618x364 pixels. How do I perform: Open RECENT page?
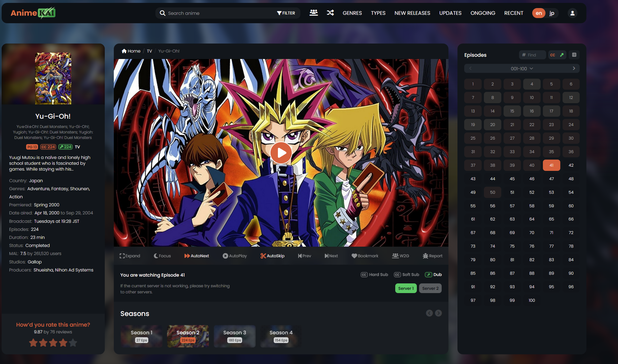[514, 13]
